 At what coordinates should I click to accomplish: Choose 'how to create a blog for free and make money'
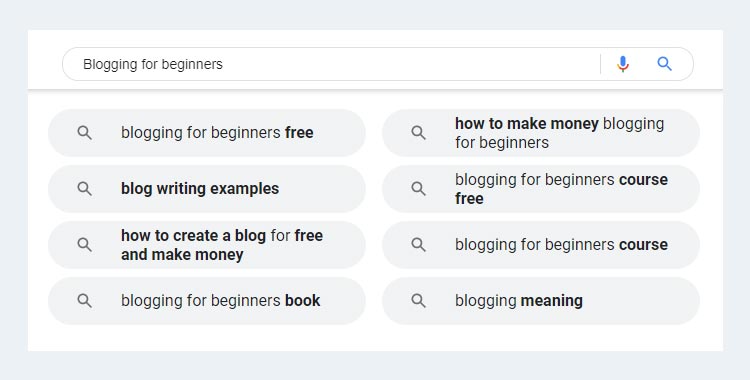(x=207, y=245)
